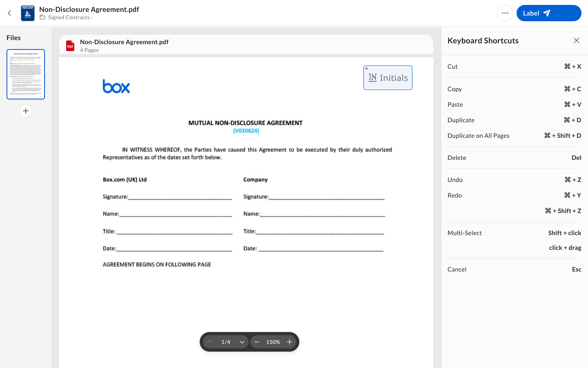Go to next page with down chevron

(x=242, y=342)
